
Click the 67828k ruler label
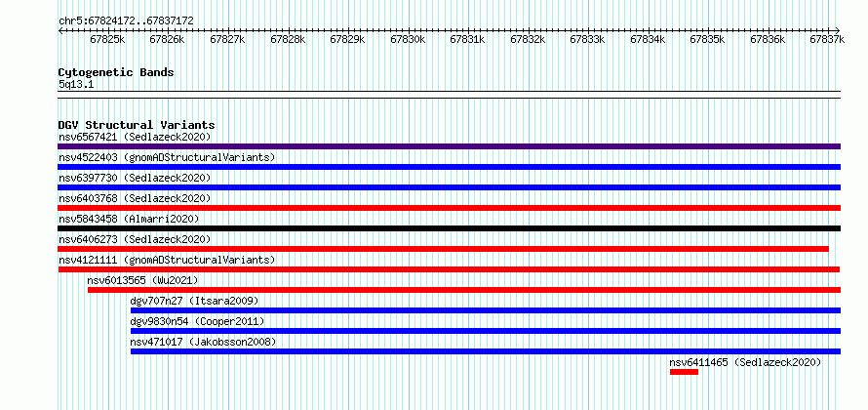288,39
